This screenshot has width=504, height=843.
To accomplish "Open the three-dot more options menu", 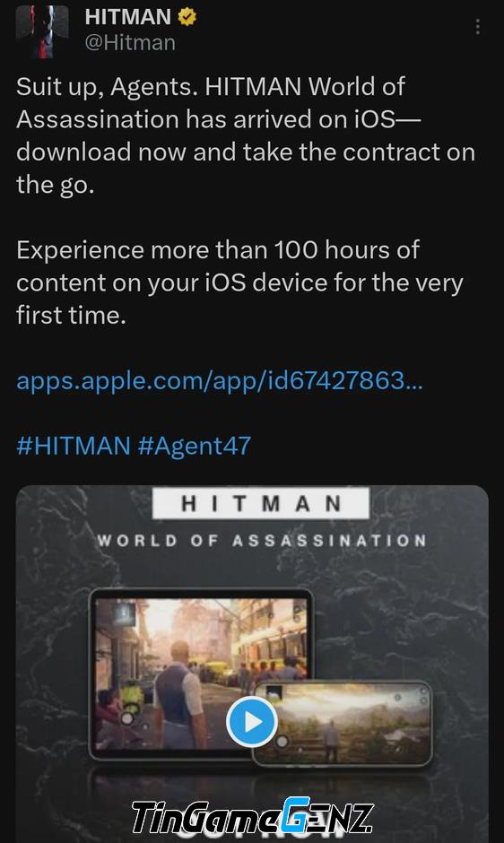I will click(478, 27).
